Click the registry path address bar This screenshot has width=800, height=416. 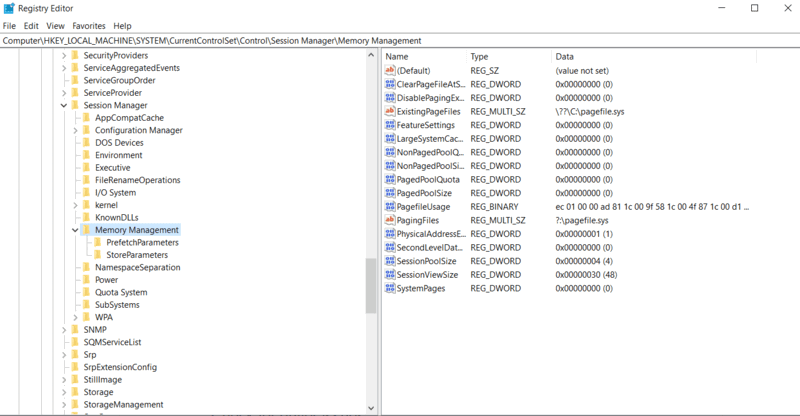coord(400,41)
